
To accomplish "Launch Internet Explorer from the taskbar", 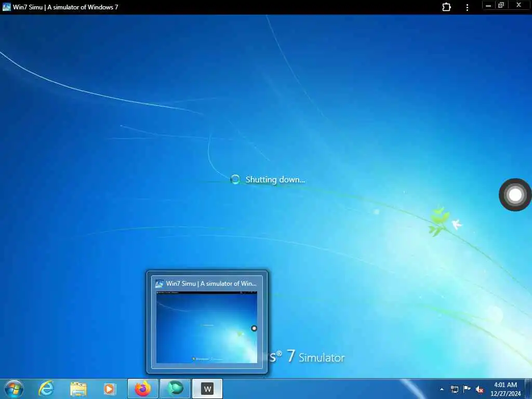I will [46, 389].
